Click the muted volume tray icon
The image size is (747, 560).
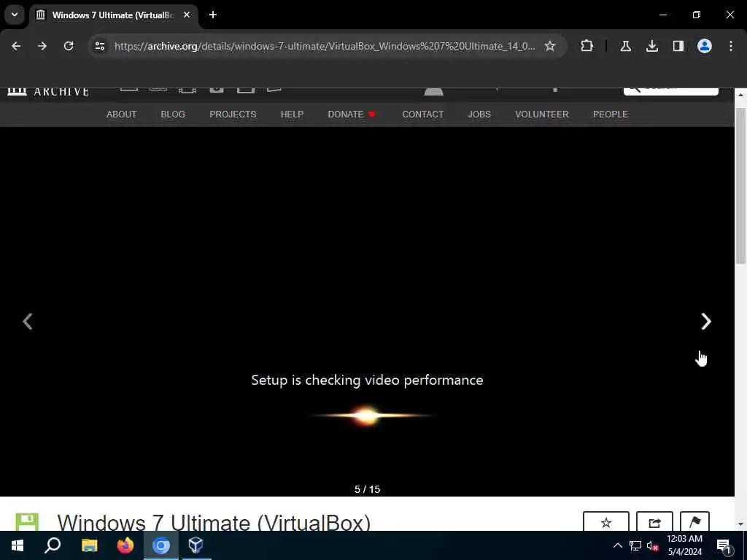click(x=653, y=545)
